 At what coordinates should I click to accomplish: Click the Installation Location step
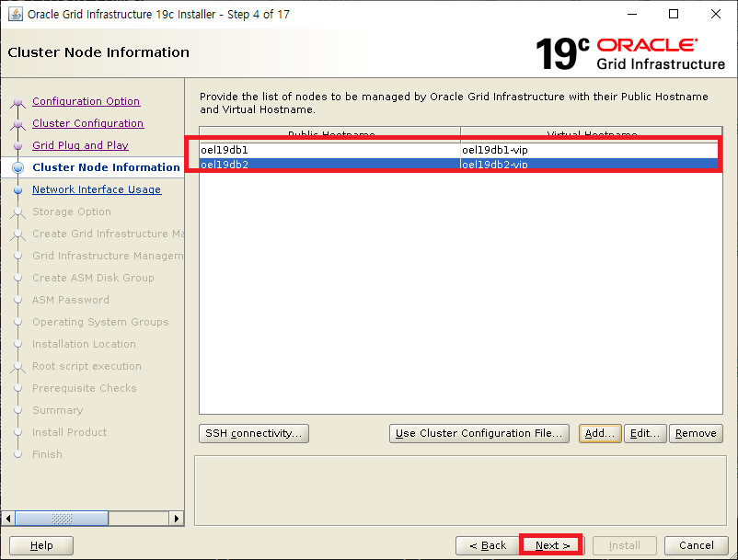85,344
